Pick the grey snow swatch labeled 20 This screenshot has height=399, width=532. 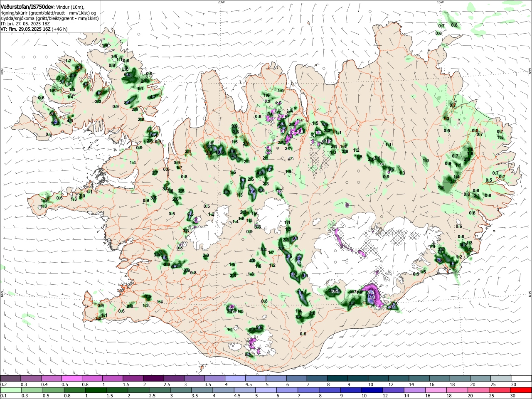pos(480,378)
